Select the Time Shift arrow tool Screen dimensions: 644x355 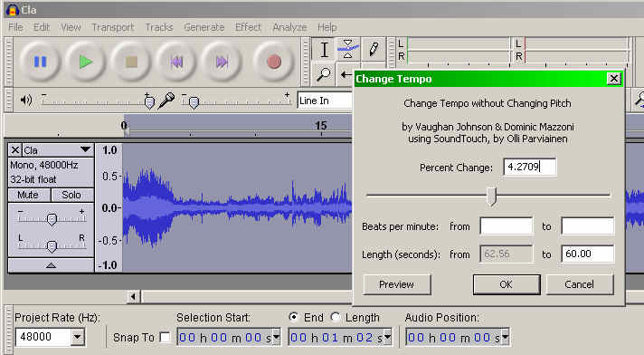click(x=346, y=75)
